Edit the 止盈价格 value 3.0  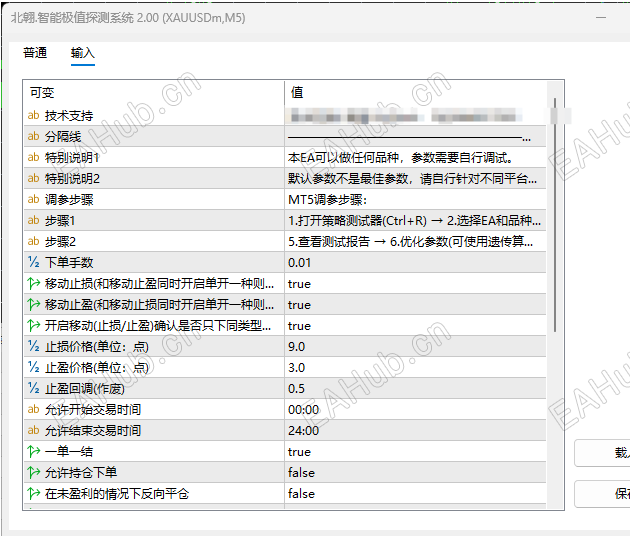pos(297,368)
